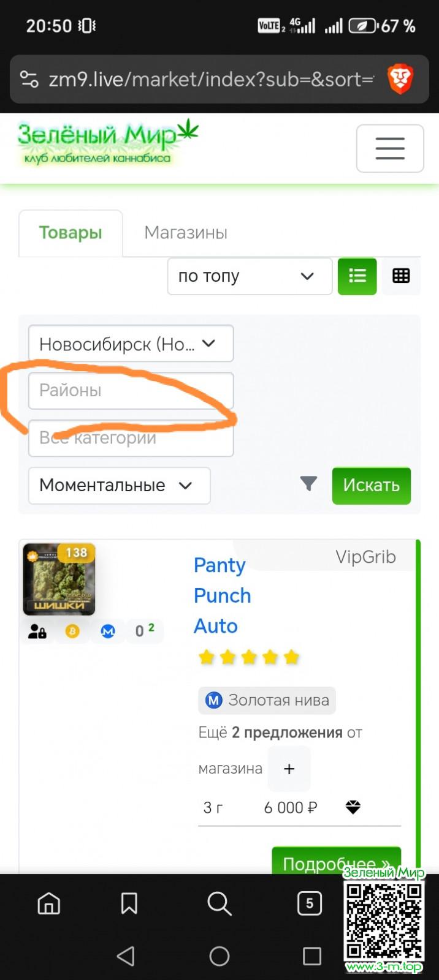Switch to list view layout
This screenshot has height=980, width=439.
357,276
